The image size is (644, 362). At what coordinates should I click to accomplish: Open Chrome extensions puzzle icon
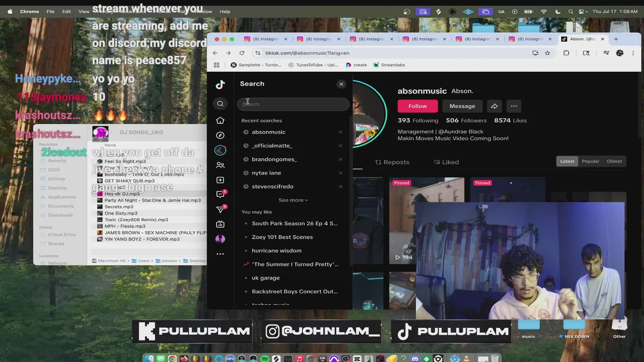(x=567, y=53)
